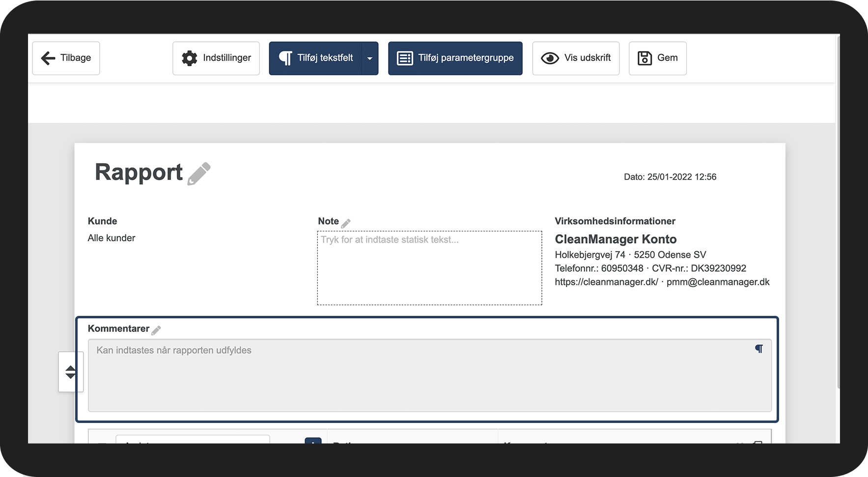This screenshot has height=477, width=868.
Task: Edit the Rapport title pencil icon
Action: pyautogui.click(x=199, y=173)
